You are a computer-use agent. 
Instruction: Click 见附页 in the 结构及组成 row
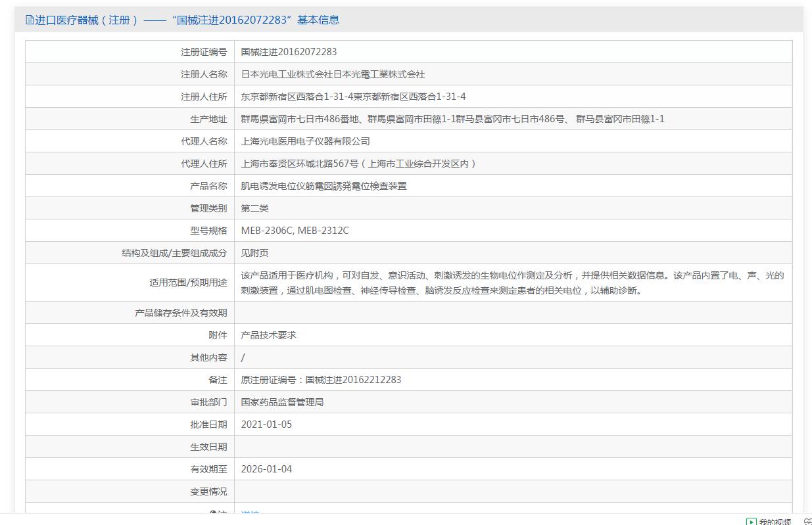click(254, 253)
